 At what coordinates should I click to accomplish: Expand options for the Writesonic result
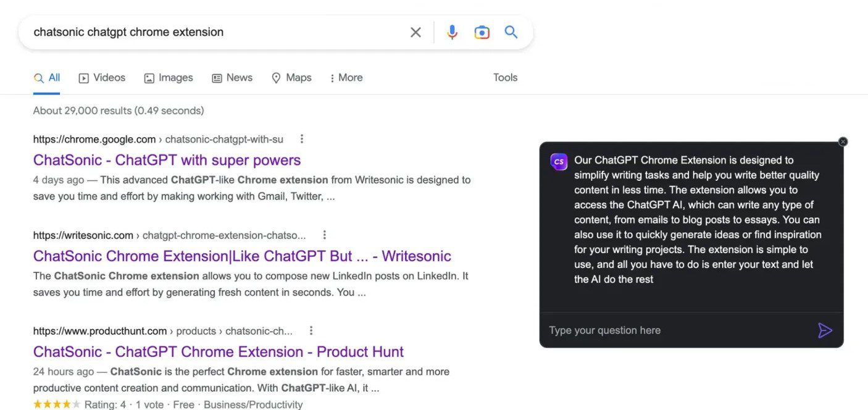point(324,235)
